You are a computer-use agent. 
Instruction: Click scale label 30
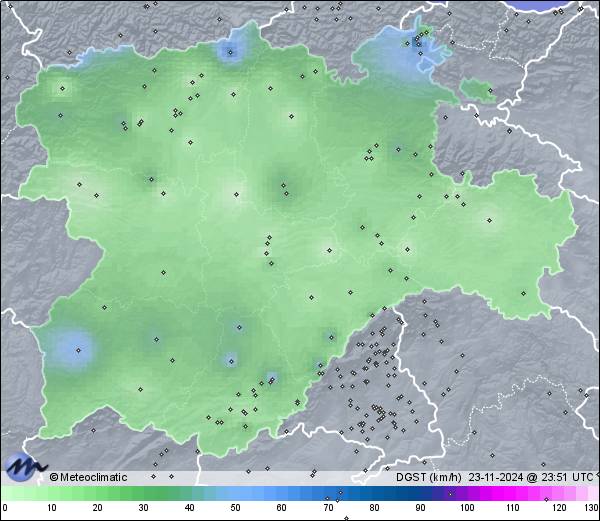click(143, 508)
